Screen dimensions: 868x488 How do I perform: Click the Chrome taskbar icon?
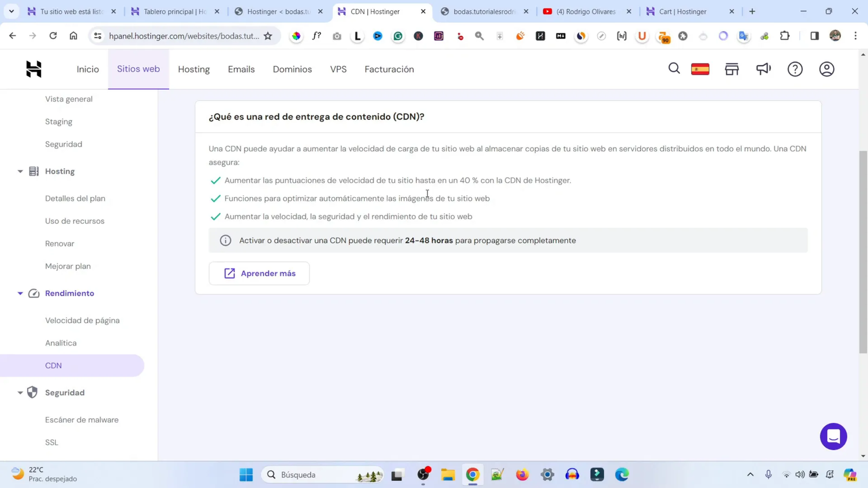(473, 474)
